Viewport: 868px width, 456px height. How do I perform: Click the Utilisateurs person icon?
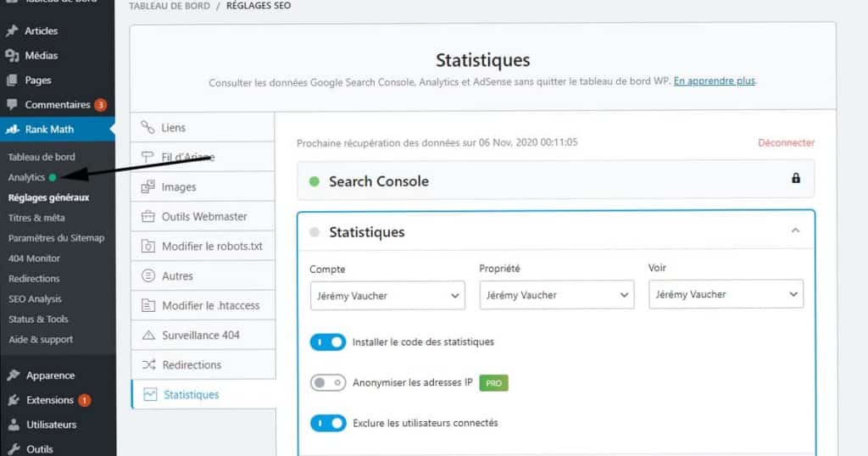14,425
